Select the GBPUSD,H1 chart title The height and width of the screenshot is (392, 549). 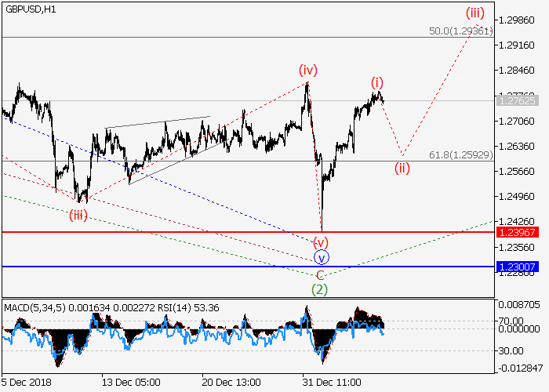[x=31, y=7]
